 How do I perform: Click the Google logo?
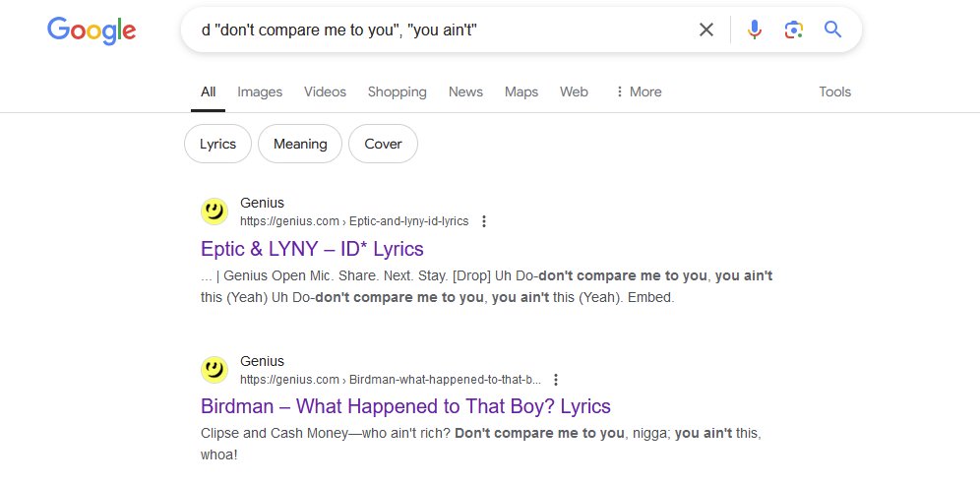pyautogui.click(x=92, y=30)
